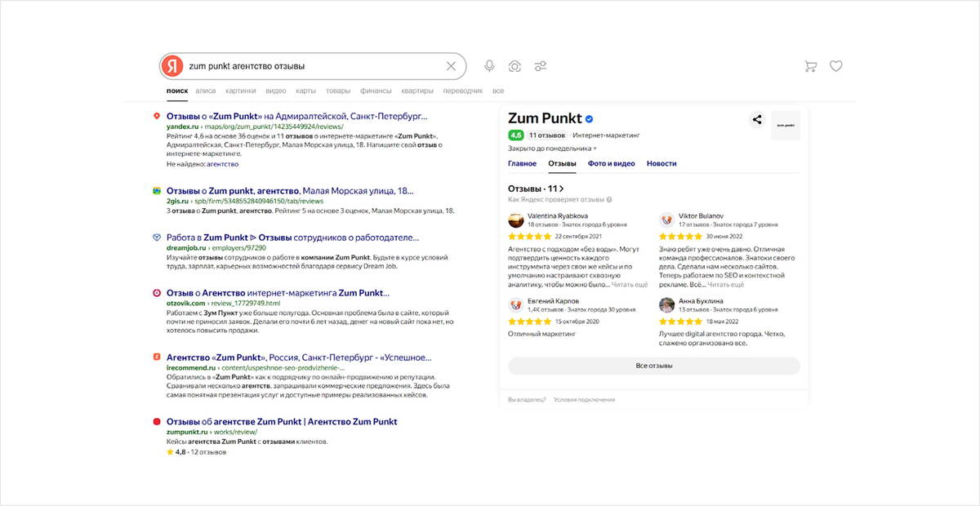This screenshot has height=506, width=980.
Task: Click the Zum Punkt card title
Action: coord(543,119)
